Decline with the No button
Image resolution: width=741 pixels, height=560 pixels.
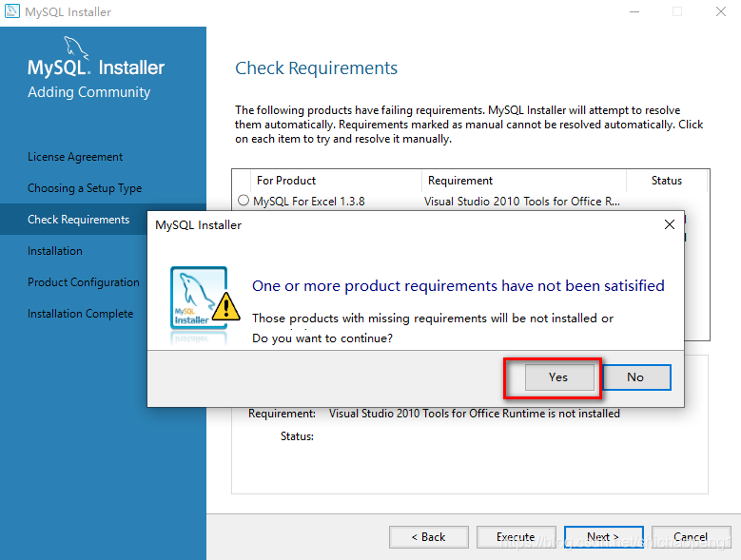(x=636, y=377)
